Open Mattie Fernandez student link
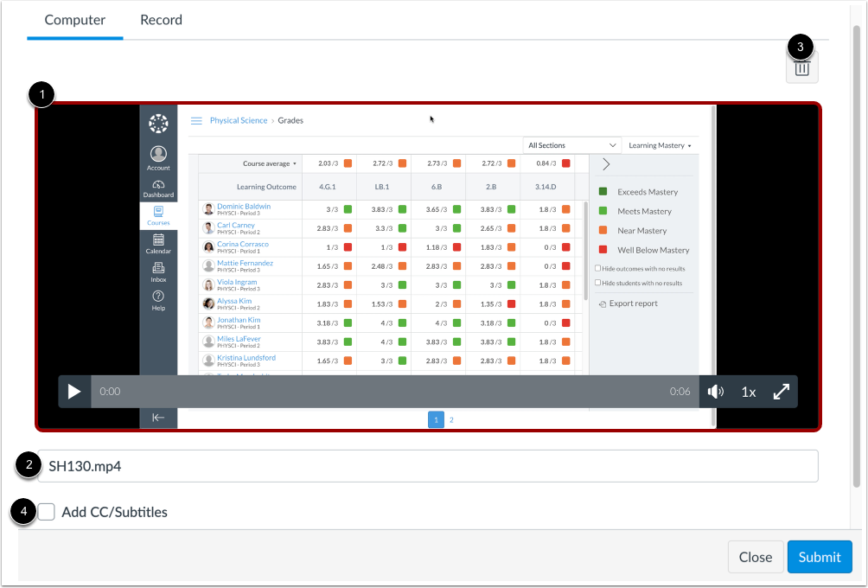Screen dimensions: 868x588 coord(245,263)
